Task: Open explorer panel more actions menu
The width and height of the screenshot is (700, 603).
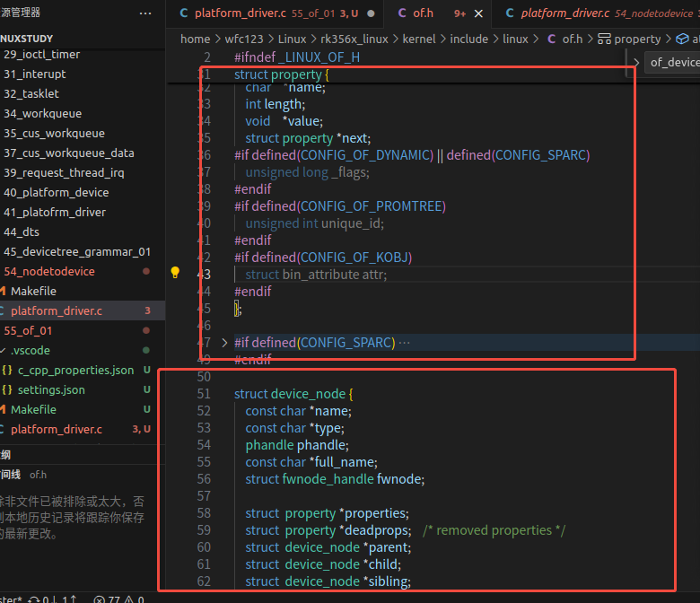Action: pos(145,13)
